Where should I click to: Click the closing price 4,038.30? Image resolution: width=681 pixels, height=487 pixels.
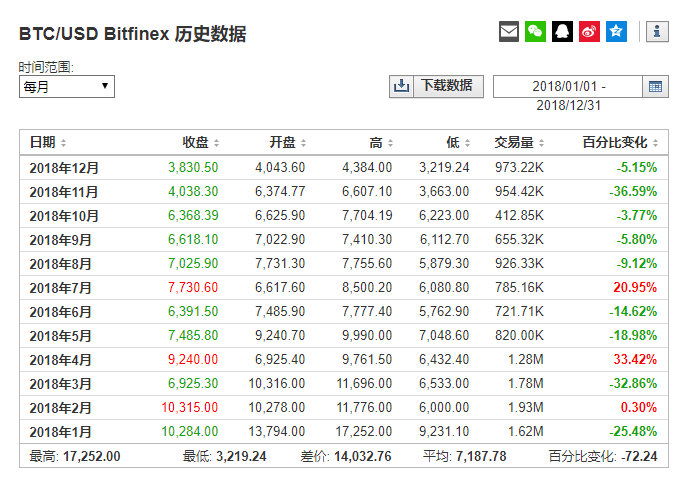click(193, 191)
